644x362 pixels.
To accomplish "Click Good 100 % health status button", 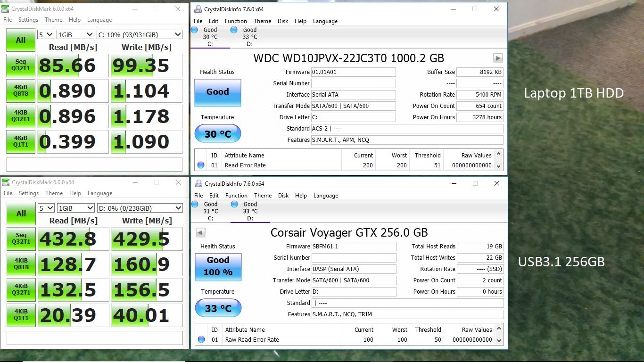I will pyautogui.click(x=218, y=267).
